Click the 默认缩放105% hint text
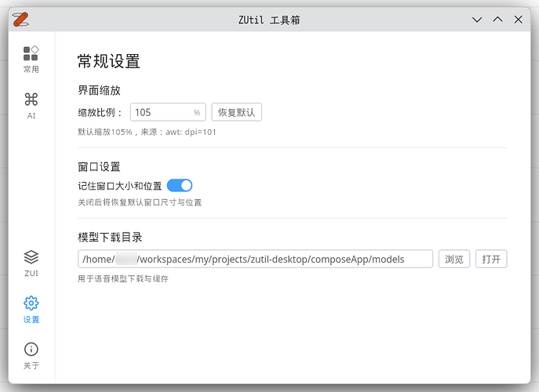The image size is (539, 392). 147,132
